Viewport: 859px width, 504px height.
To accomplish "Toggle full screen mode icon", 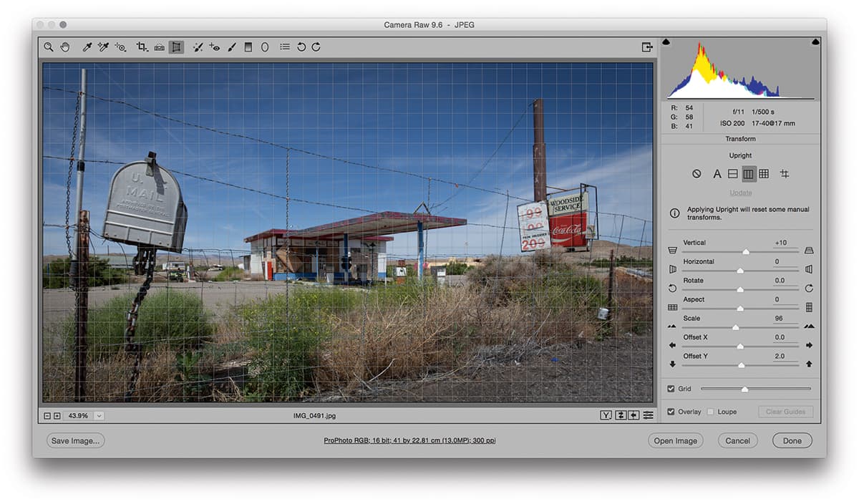I will point(647,47).
